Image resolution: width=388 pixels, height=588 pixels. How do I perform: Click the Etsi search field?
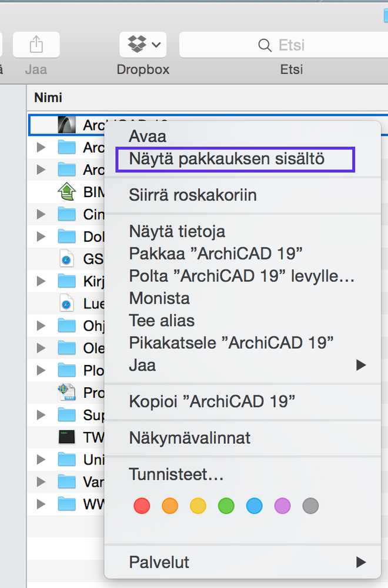[282, 45]
